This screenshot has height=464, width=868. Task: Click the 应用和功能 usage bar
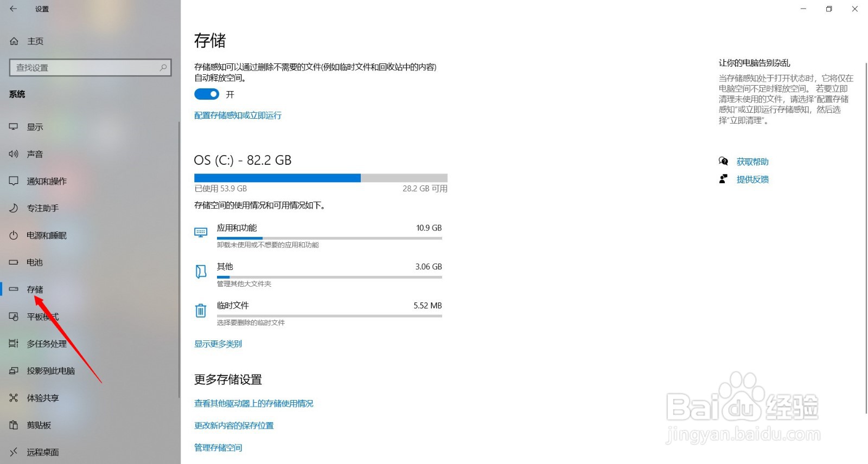pyautogui.click(x=329, y=238)
